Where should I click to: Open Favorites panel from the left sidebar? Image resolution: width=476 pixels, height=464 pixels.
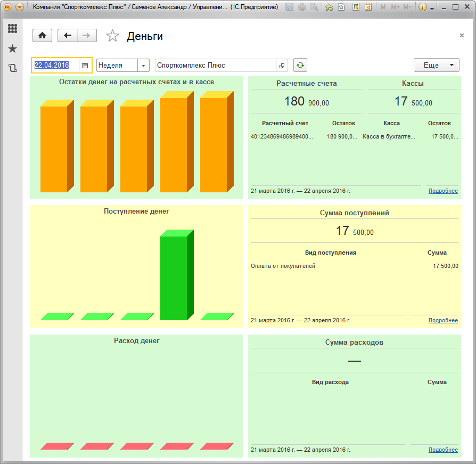click(12, 48)
